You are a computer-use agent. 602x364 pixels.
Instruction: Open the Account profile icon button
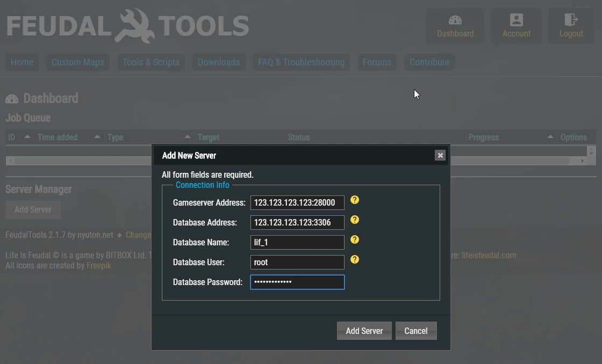(x=517, y=26)
